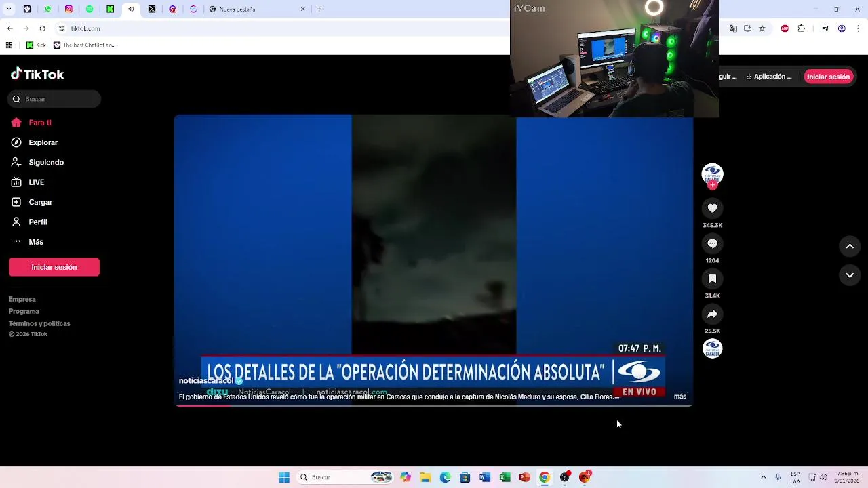
Task: Like the video with the heart icon
Action: tap(712, 208)
